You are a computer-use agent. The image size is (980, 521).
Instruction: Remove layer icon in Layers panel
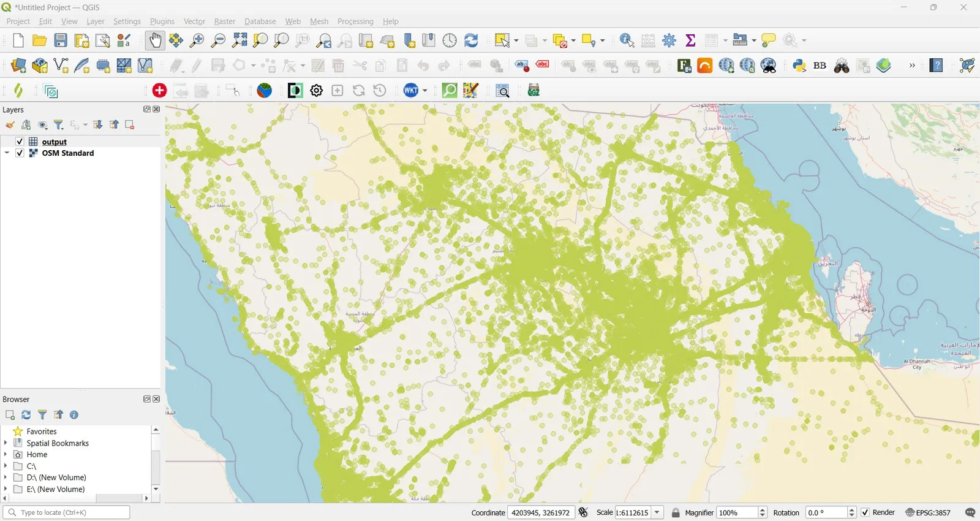[x=130, y=125]
